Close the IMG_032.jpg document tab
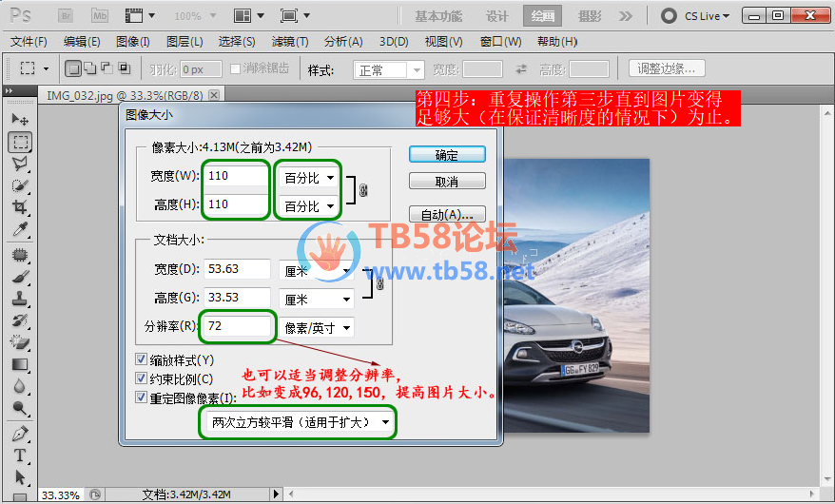Screen dimensions: 835x504 (214, 95)
